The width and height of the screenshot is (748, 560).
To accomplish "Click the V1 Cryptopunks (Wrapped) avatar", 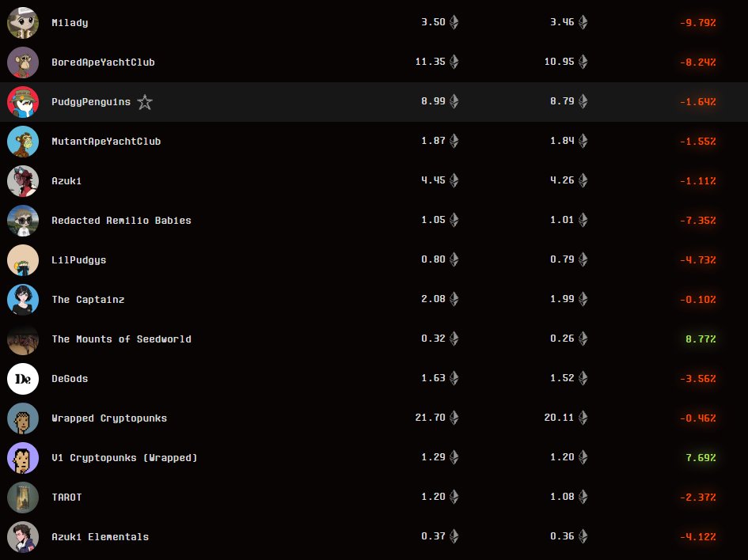I will (x=23, y=457).
